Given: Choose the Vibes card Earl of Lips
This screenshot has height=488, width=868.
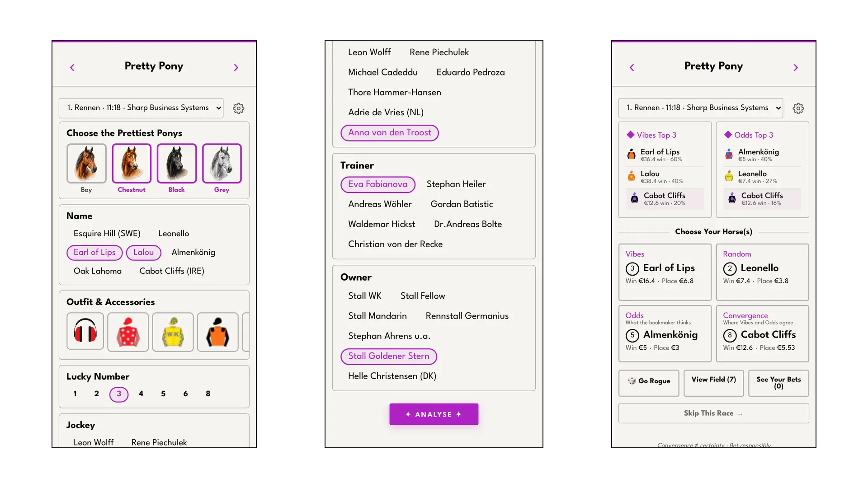Looking at the screenshot, I should [x=665, y=272].
